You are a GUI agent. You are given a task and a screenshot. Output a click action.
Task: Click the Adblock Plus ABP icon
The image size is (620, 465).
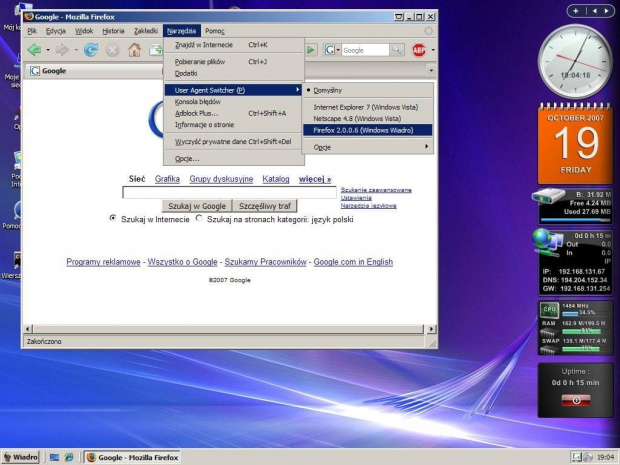click(419, 50)
